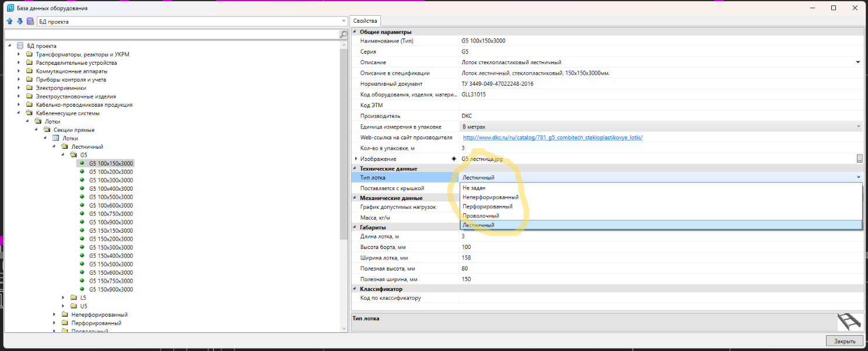Click the magnifier search icon
The height and width of the screenshot is (351, 868).
point(344,34)
